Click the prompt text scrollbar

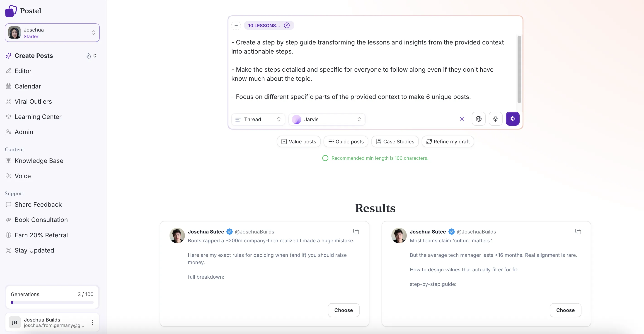(519, 69)
